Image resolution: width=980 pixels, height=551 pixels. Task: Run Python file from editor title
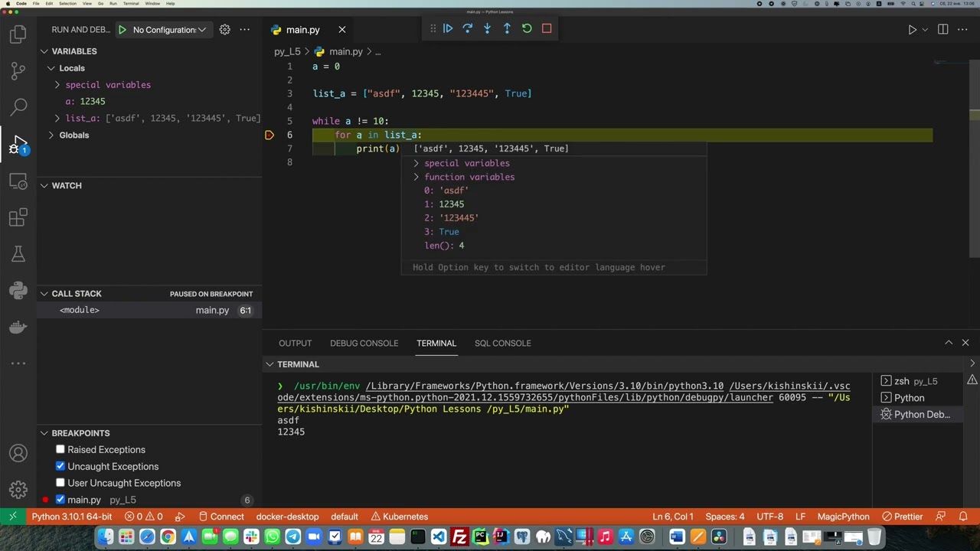(912, 30)
